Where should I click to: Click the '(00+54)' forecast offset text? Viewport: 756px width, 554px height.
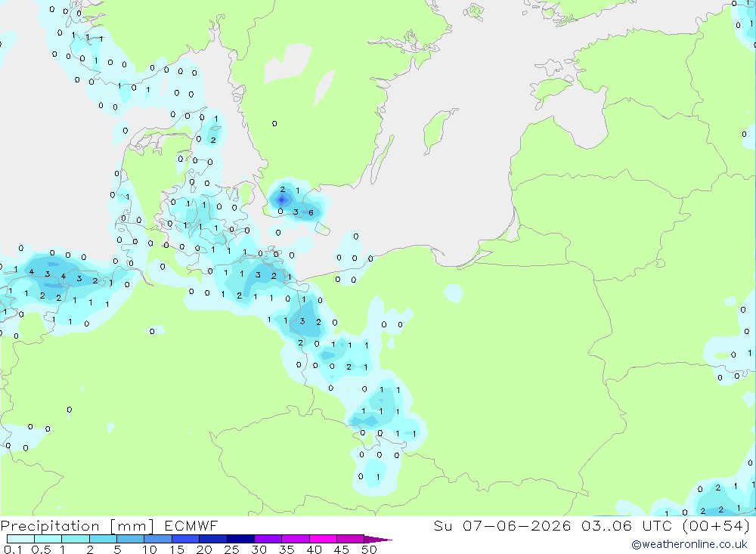tap(716, 525)
